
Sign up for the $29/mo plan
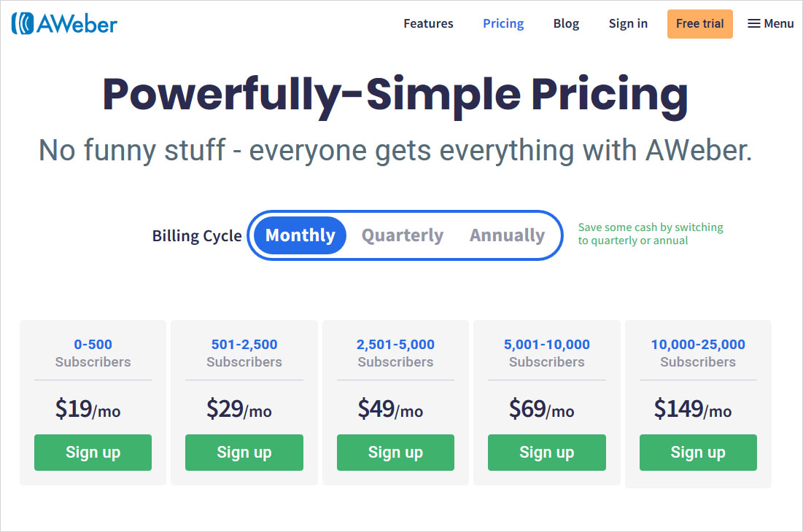(x=244, y=453)
